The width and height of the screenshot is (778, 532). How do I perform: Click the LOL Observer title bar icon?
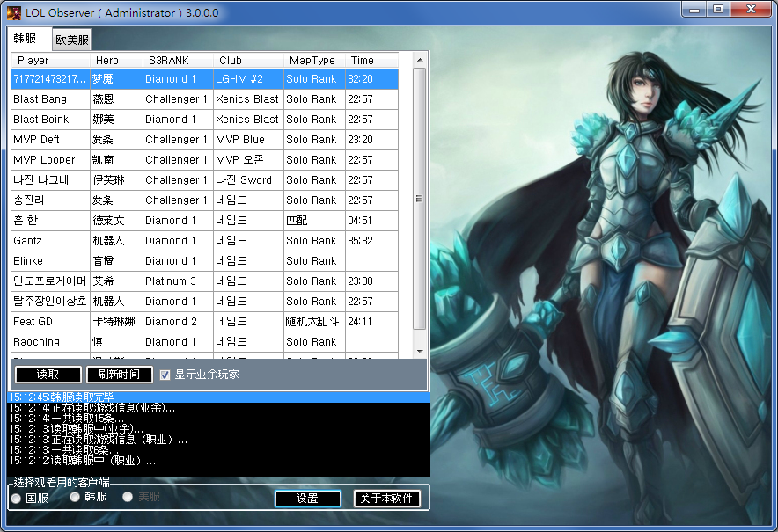pyautogui.click(x=13, y=12)
